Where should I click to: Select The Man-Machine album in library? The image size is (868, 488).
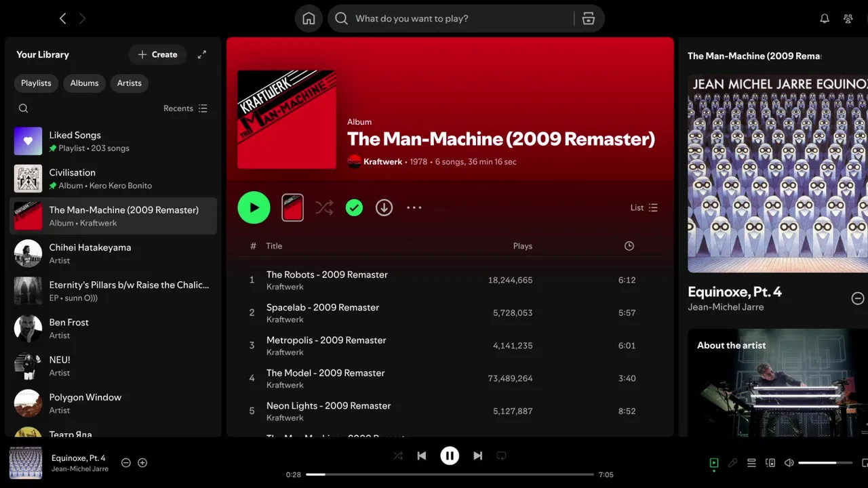tap(113, 216)
